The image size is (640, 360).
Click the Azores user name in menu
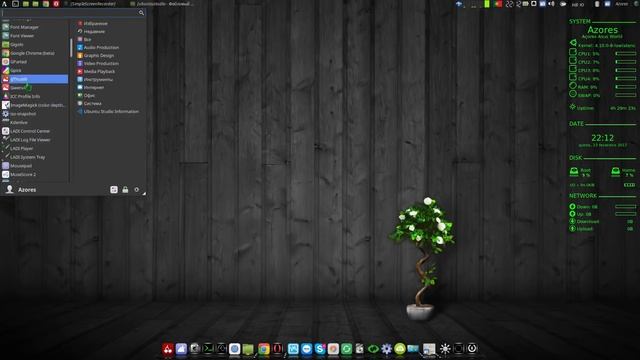coord(27,190)
